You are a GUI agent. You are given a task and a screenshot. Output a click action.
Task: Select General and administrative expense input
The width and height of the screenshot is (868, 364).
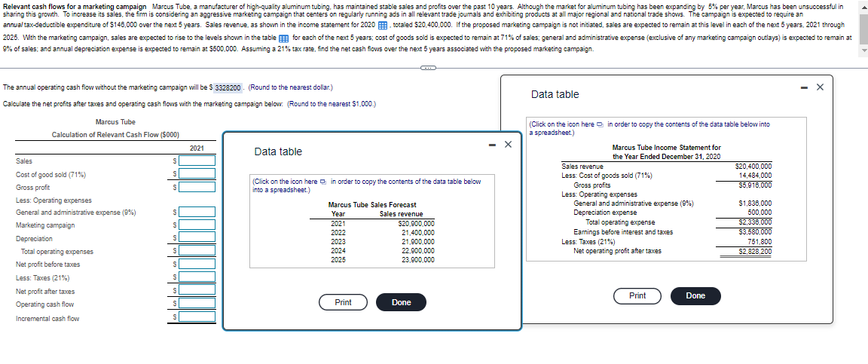point(197,212)
